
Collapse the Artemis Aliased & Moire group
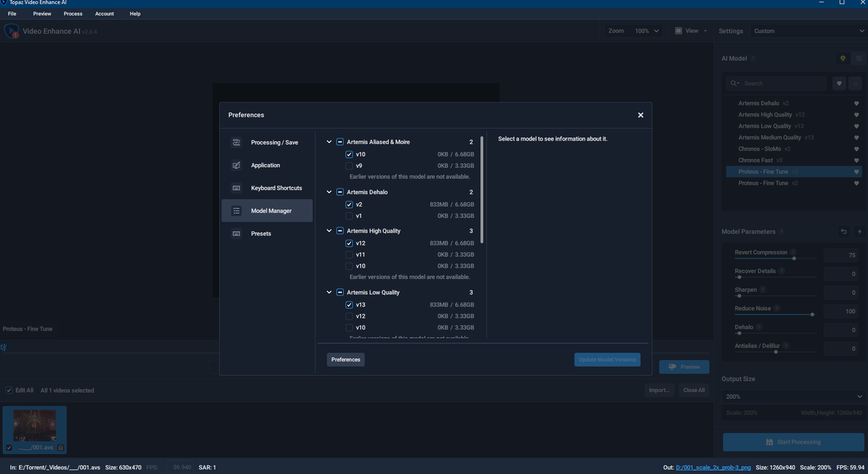[330, 142]
